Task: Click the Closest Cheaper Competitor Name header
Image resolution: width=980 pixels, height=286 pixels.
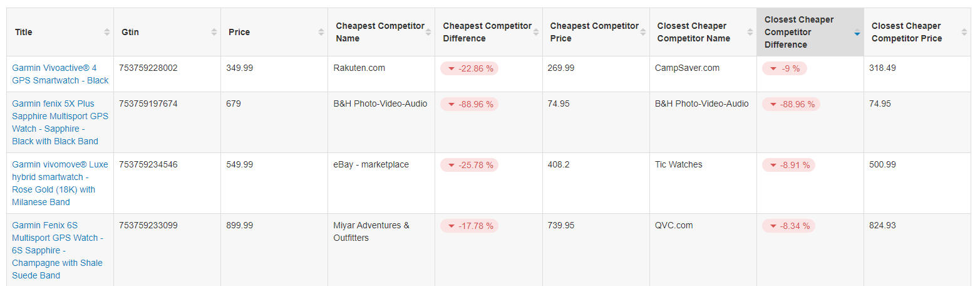Action: 693,32
